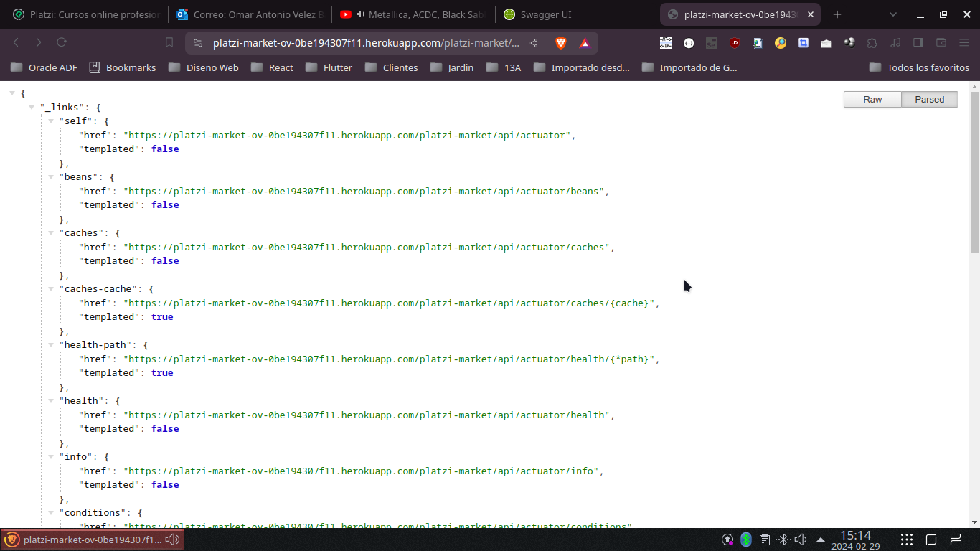
Task: Open the spreadsheet extension icon
Action: (x=758, y=43)
